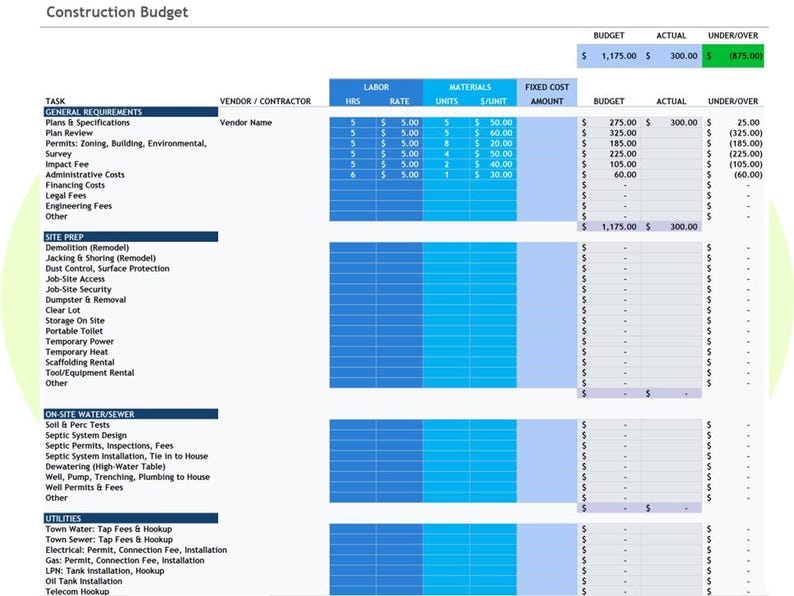Viewport: 794px width, 596px height.
Task: Click the UNITS column header
Action: pyautogui.click(x=447, y=101)
